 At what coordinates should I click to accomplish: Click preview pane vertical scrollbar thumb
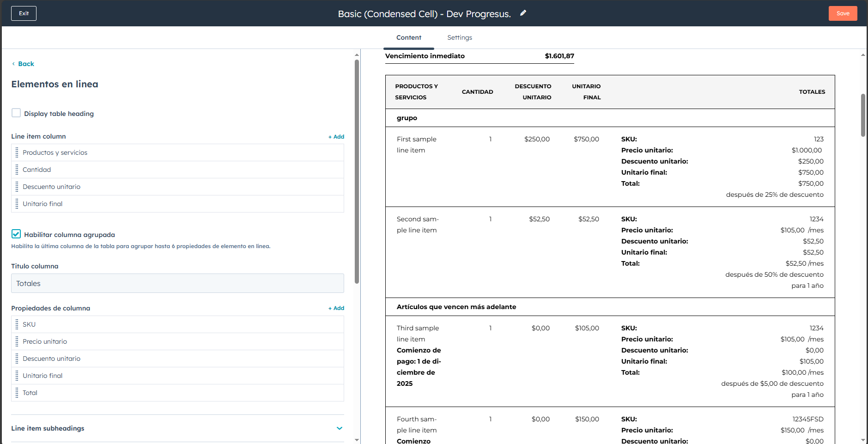coord(863,116)
